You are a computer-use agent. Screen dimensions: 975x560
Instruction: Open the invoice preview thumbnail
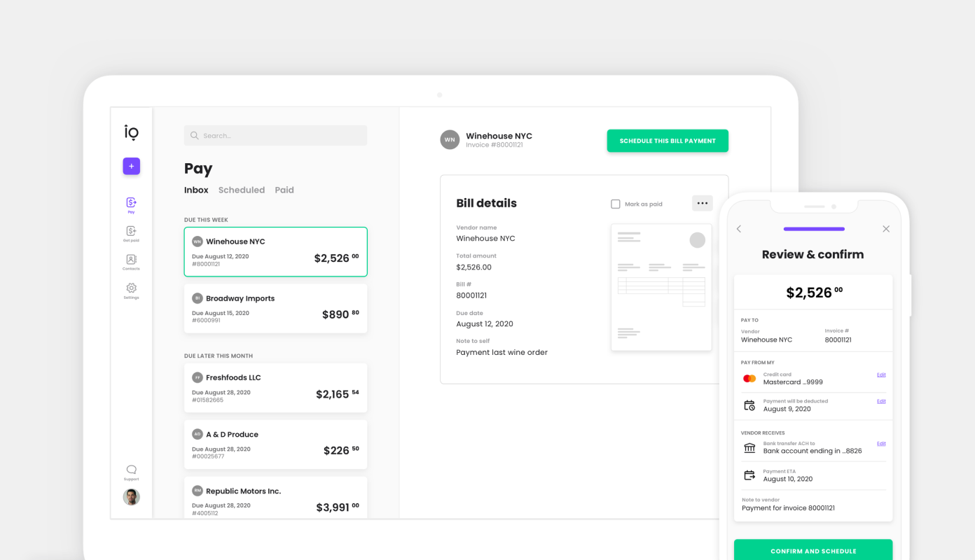[x=661, y=287]
